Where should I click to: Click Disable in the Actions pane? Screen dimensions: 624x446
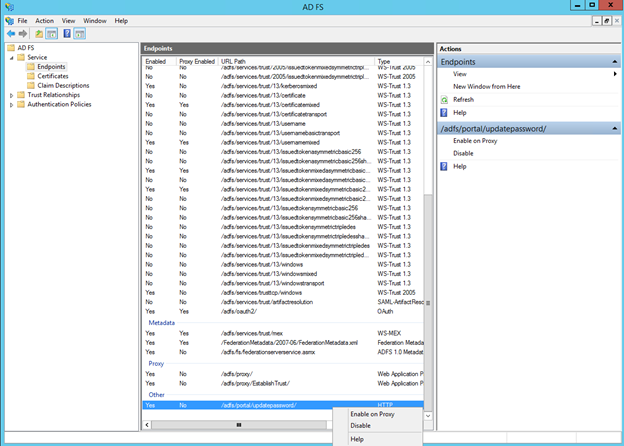coord(463,154)
